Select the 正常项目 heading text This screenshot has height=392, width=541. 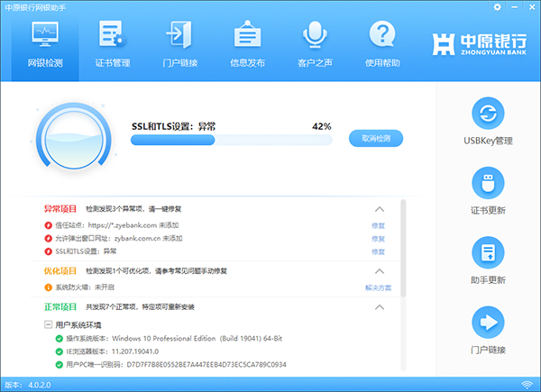[60, 307]
